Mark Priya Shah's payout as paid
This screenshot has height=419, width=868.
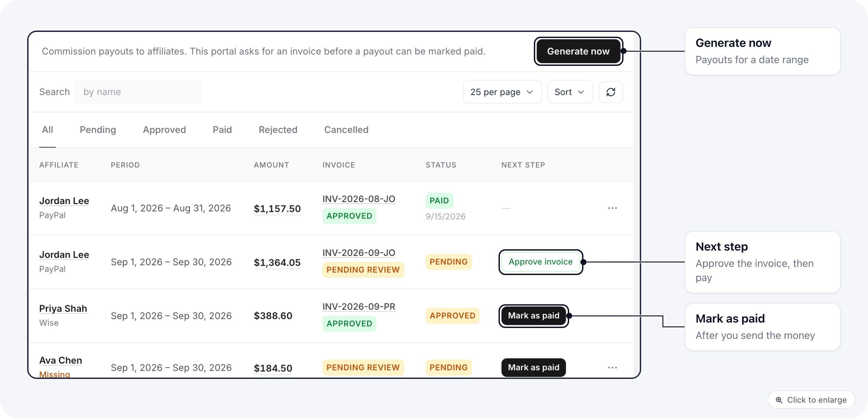pos(534,316)
